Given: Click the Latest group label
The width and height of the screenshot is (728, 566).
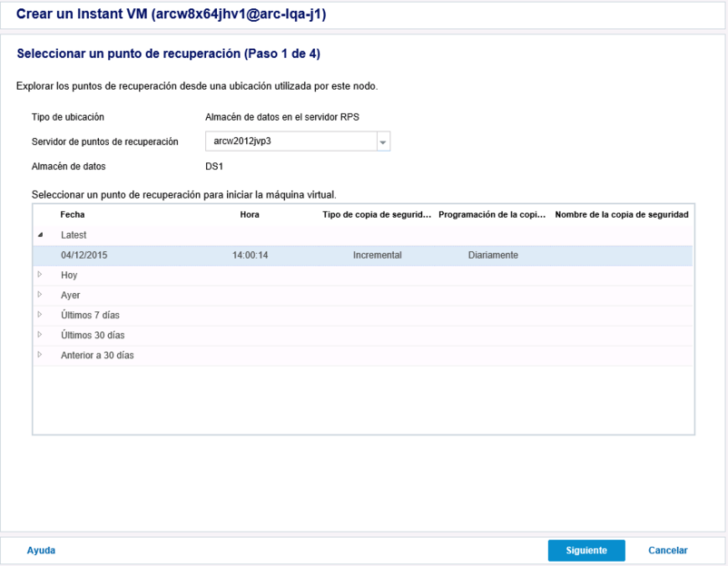Looking at the screenshot, I should point(74,235).
